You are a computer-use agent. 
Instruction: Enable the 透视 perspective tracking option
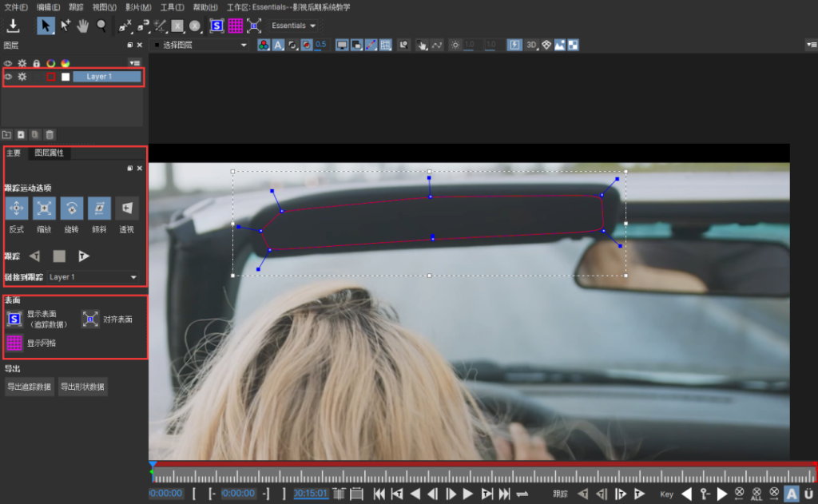click(x=125, y=208)
